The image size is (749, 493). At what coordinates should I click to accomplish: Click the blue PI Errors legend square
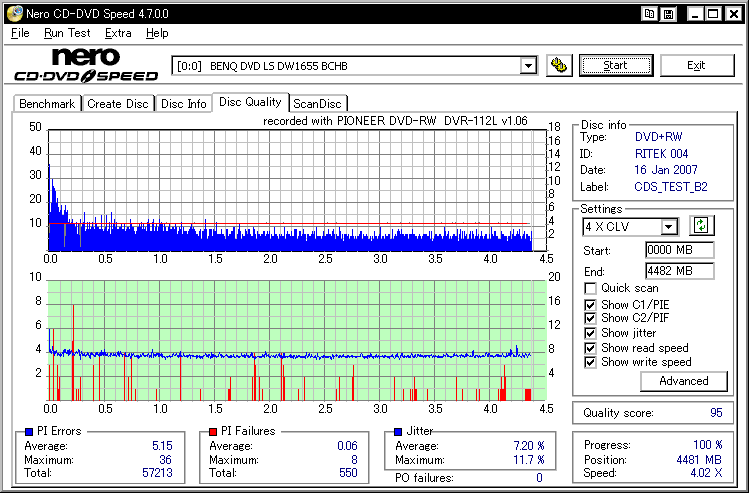tap(29, 431)
